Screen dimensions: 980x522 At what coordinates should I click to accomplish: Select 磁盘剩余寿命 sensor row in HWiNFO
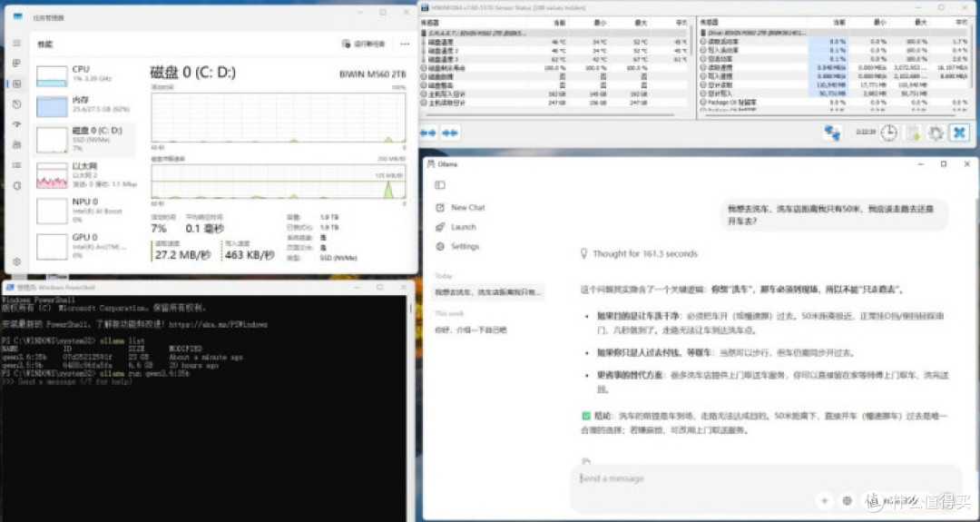tap(555, 67)
